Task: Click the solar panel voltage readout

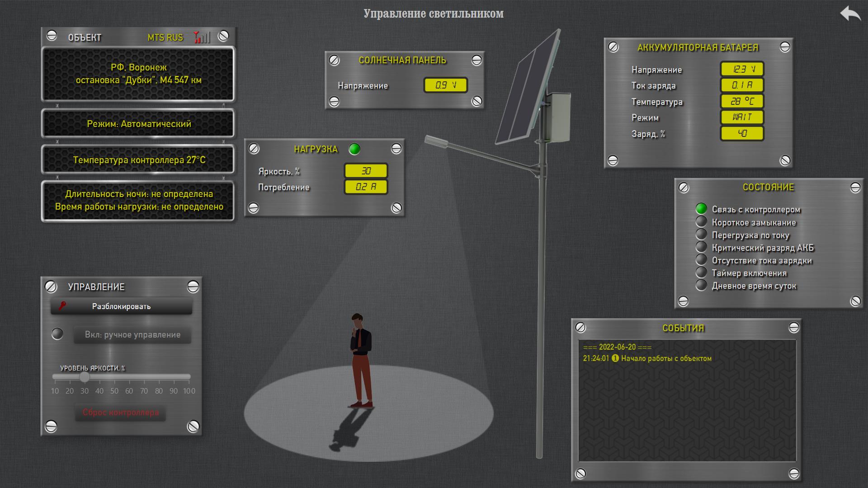Action: [x=445, y=85]
